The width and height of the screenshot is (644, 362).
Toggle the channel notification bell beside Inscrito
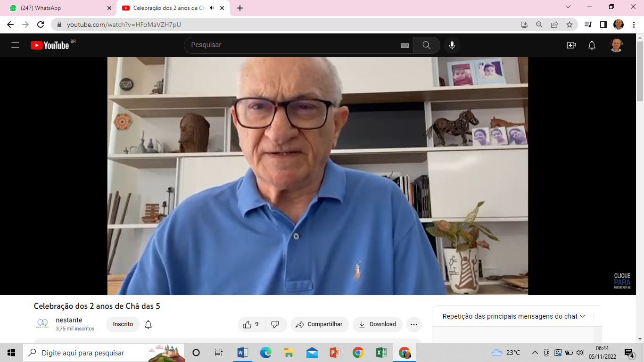148,324
